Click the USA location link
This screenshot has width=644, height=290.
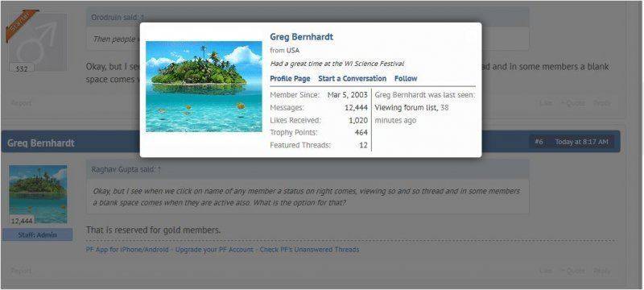point(293,51)
